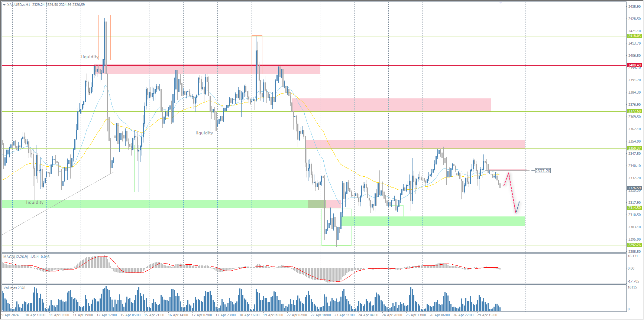The width and height of the screenshot is (644, 320).
Task: Select the liquidity label near the 12 Apr spike
Action: coord(90,57)
